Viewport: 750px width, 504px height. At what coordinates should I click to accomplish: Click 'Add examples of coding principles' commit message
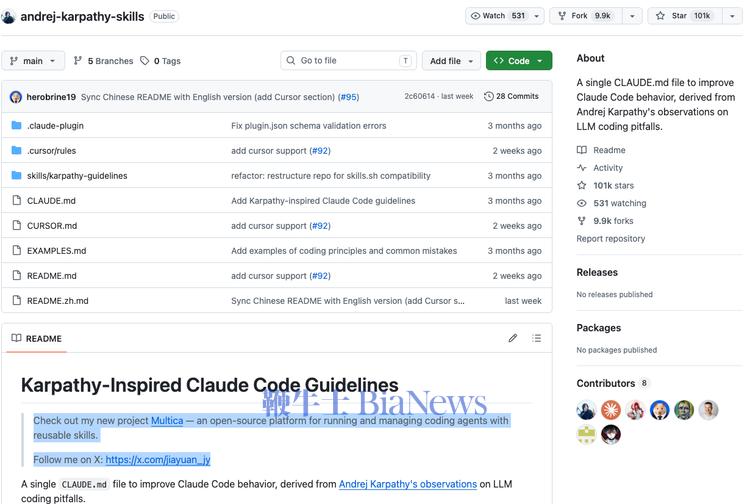[x=344, y=251]
